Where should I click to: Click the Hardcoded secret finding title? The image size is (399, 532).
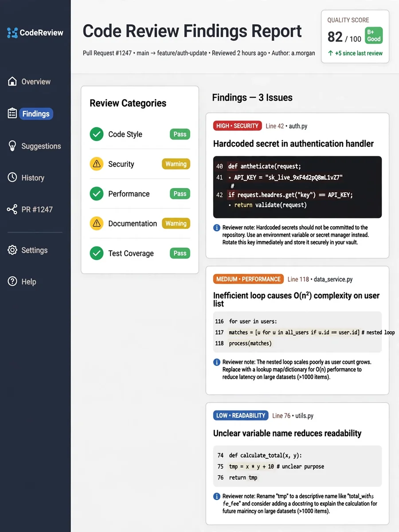[x=293, y=144]
